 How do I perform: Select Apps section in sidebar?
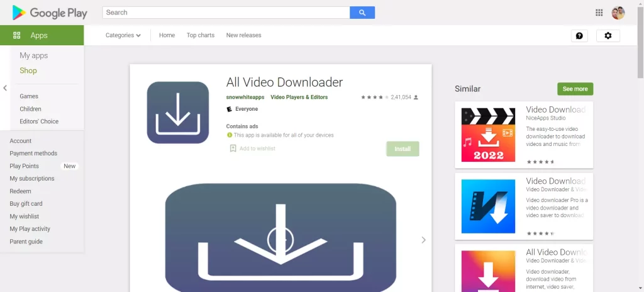42,35
